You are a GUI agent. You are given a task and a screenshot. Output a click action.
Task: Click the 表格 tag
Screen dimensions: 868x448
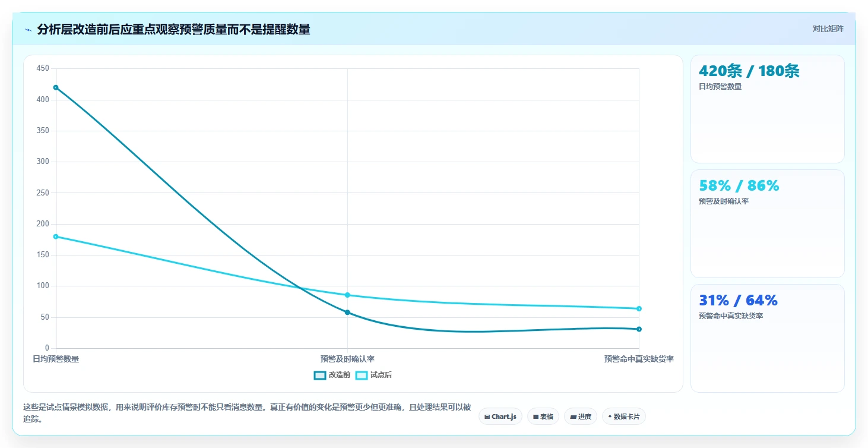pos(543,417)
